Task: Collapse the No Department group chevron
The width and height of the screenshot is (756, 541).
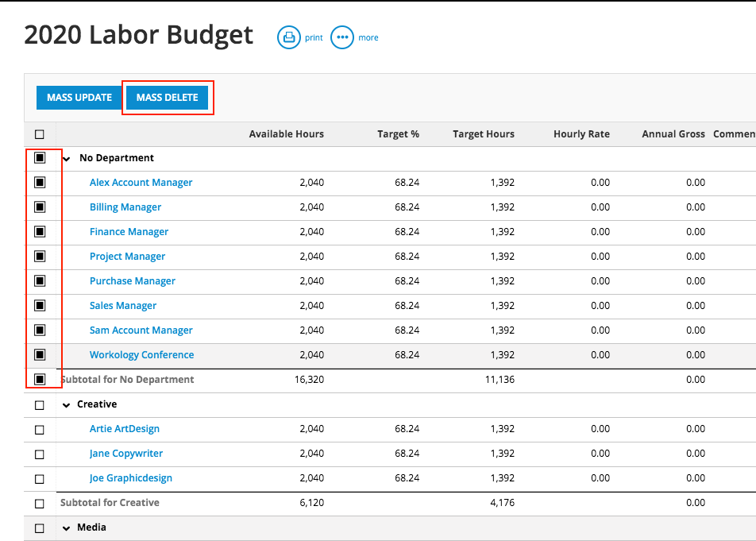Action: pyautogui.click(x=67, y=159)
